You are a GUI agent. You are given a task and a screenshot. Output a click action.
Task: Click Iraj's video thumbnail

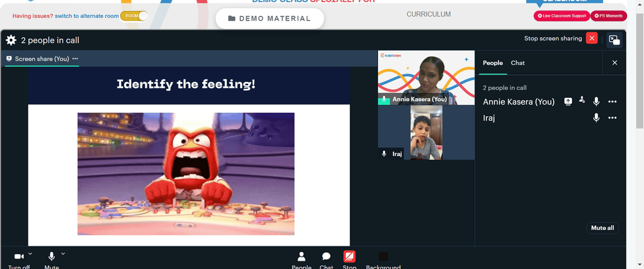(x=426, y=132)
